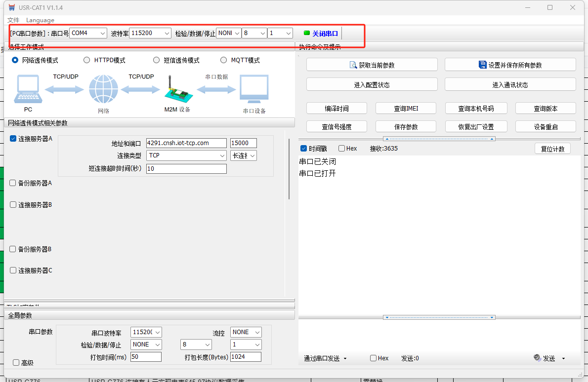Click the server address input field
This screenshot has height=382, width=588.
tap(186, 143)
